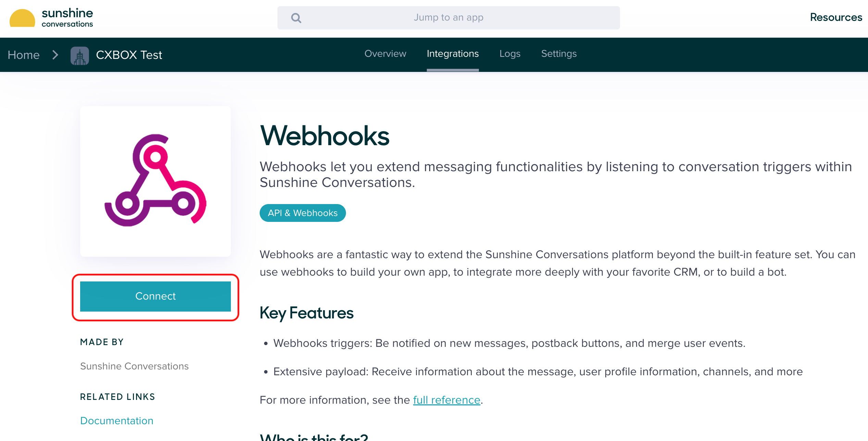This screenshot has width=868, height=441.
Task: Focus the Jump to an app search field
Action: [x=448, y=18]
